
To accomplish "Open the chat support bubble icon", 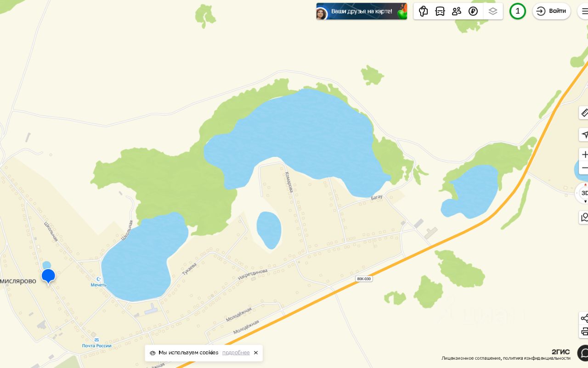I will pos(583,353).
